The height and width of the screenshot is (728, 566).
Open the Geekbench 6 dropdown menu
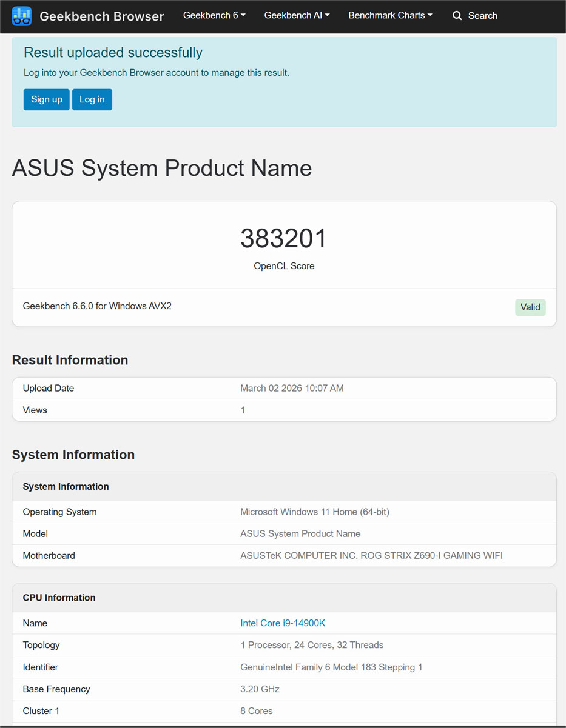coord(214,16)
